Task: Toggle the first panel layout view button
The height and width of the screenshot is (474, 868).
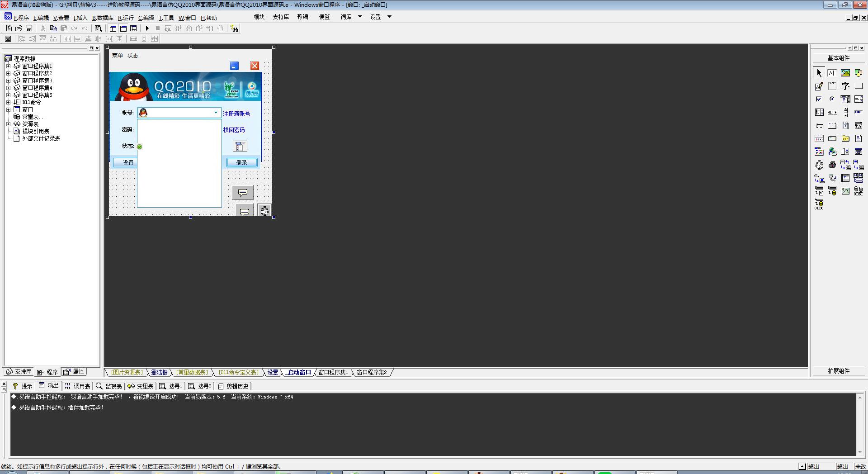Action: [113, 28]
